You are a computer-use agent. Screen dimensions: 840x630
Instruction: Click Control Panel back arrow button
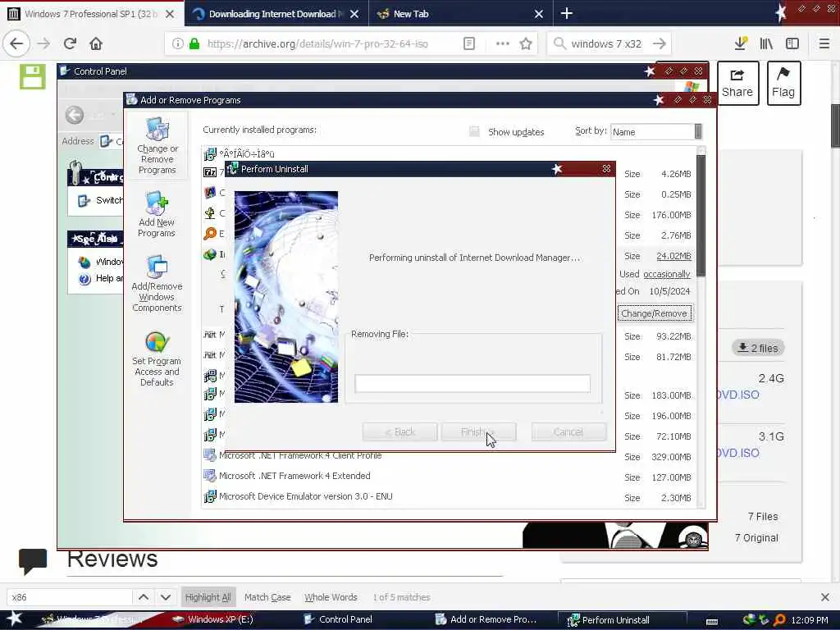click(x=75, y=115)
